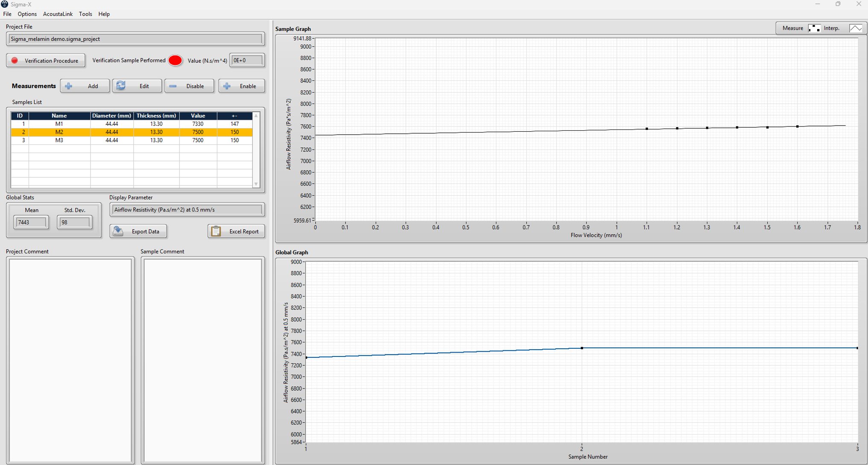This screenshot has height=465, width=868.
Task: Toggle the Interp. line display
Action: [x=856, y=28]
